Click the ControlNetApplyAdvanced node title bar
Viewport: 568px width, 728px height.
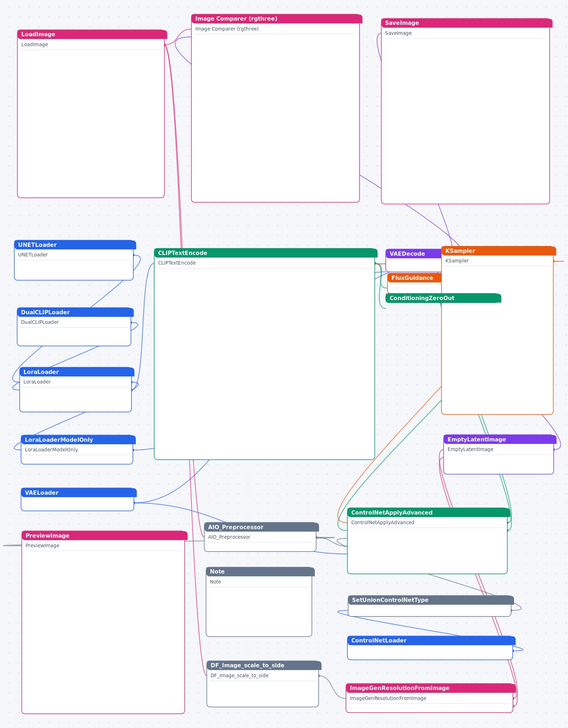click(429, 513)
